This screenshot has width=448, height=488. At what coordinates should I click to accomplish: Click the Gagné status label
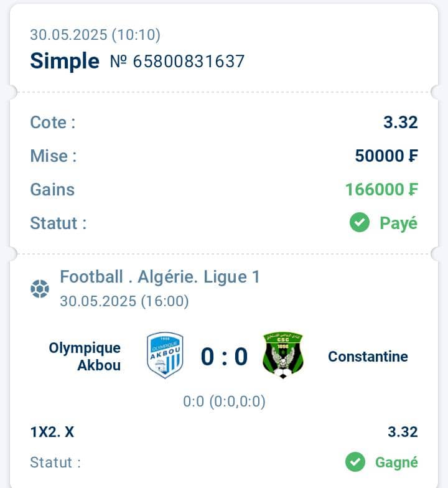(x=396, y=462)
